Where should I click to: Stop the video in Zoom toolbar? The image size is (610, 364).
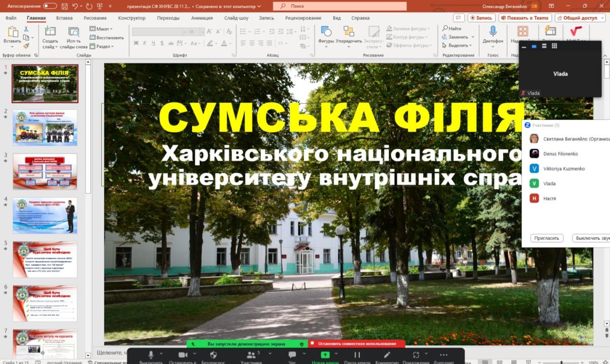click(182, 355)
